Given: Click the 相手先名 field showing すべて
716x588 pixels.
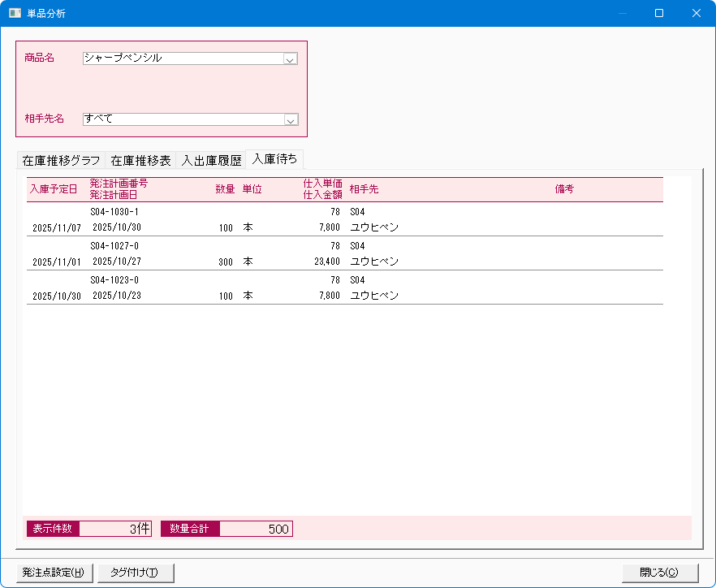Looking at the screenshot, I should [x=183, y=119].
